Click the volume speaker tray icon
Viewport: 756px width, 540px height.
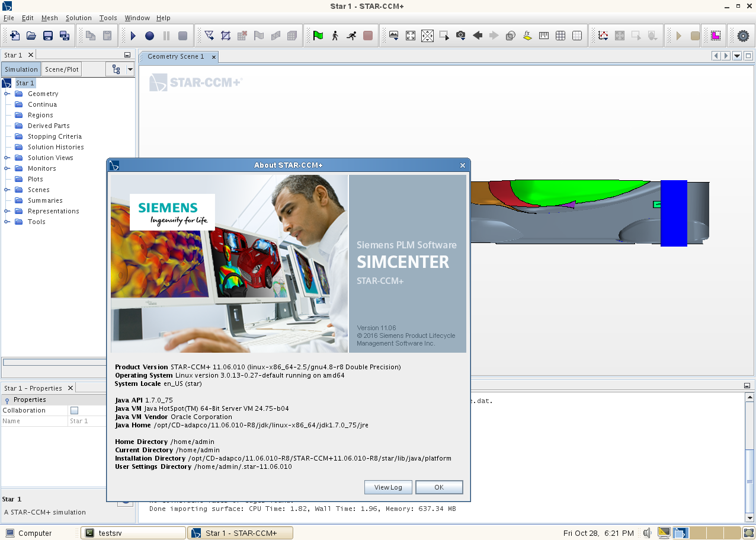point(648,533)
